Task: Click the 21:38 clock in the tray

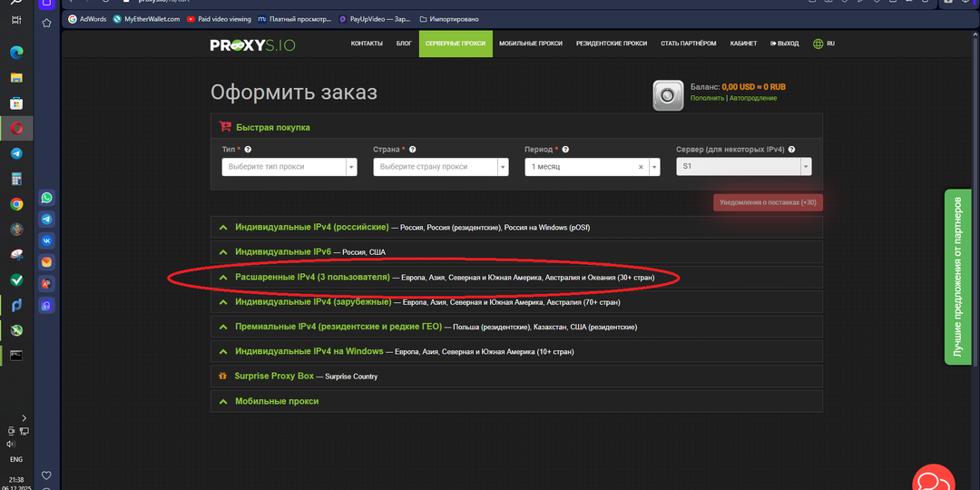Action: 16,480
